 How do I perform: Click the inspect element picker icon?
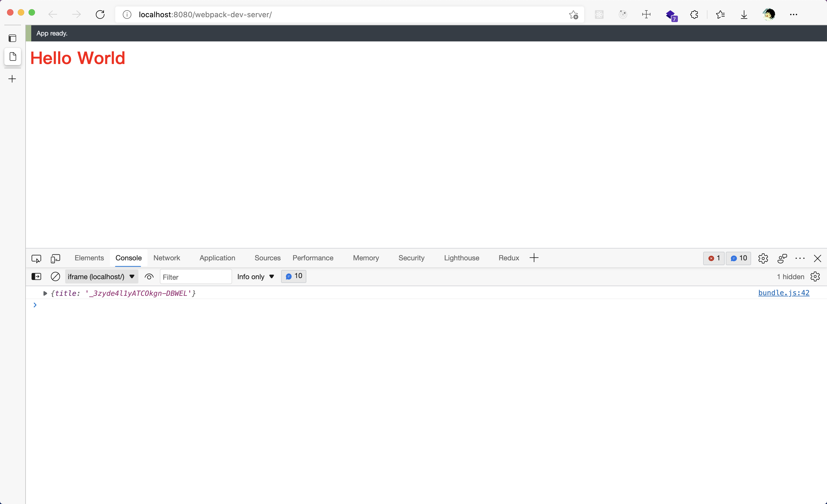tap(36, 258)
